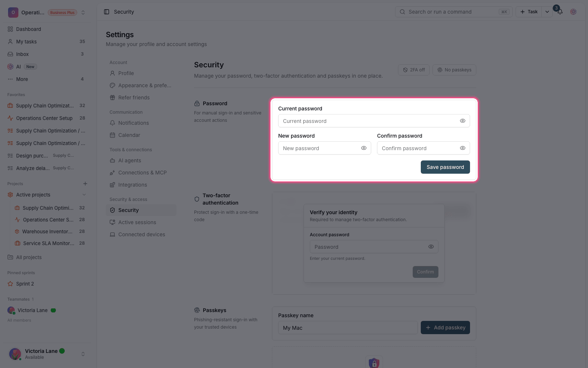Open Active sessions settings
The height and width of the screenshot is (368, 588).
coord(141,222)
